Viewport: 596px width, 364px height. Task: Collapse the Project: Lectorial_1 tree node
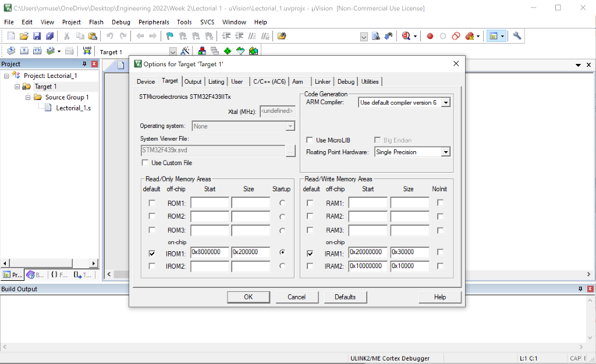(6, 76)
